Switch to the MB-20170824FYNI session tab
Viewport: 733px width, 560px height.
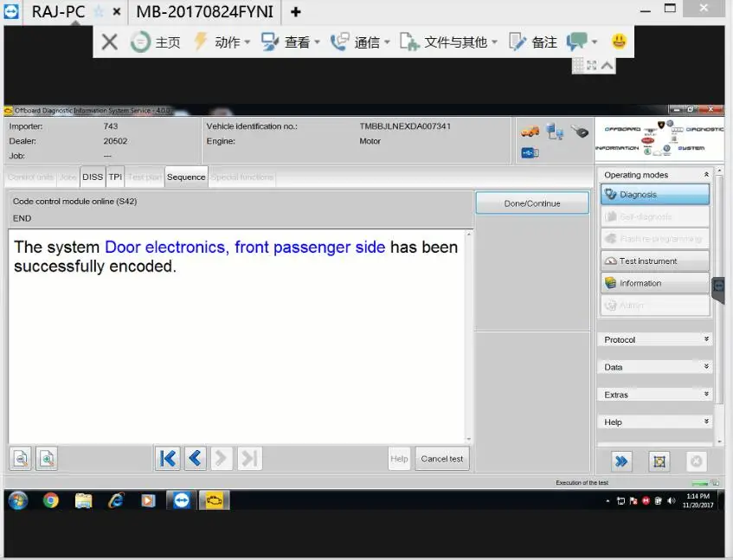[x=205, y=12]
